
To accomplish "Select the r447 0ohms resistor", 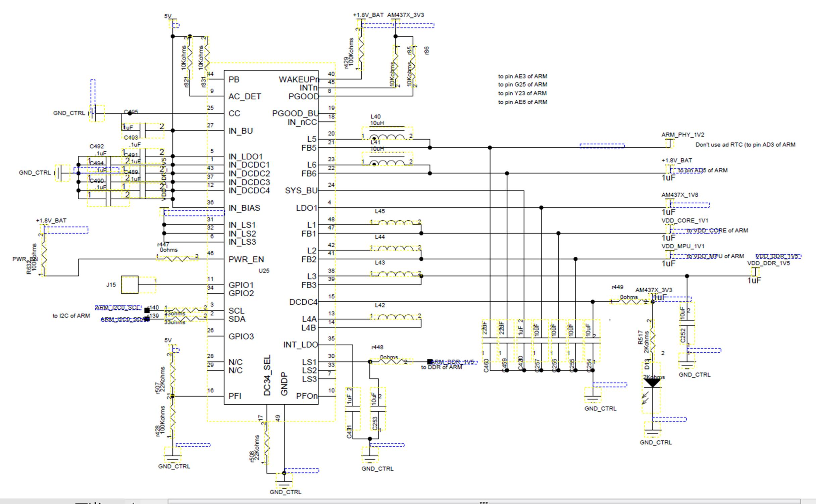I will [177, 258].
